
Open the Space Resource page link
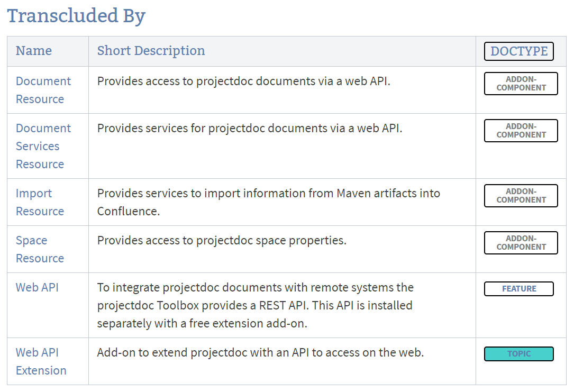pyautogui.click(x=40, y=249)
